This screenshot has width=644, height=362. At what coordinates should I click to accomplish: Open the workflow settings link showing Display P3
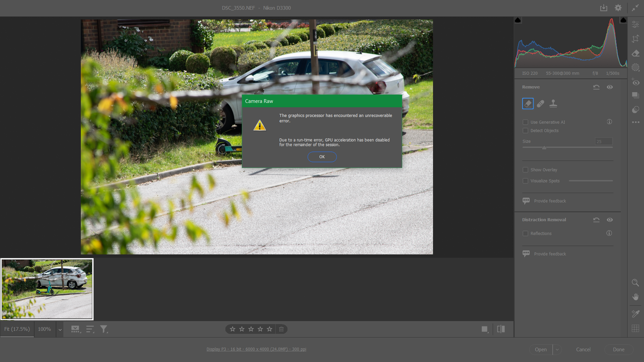[x=257, y=349]
